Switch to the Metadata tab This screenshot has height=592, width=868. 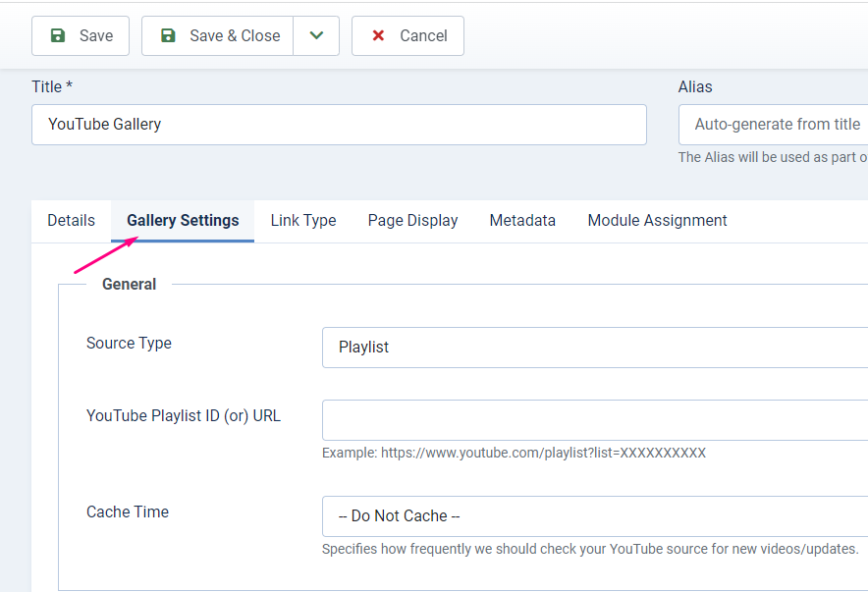click(522, 221)
